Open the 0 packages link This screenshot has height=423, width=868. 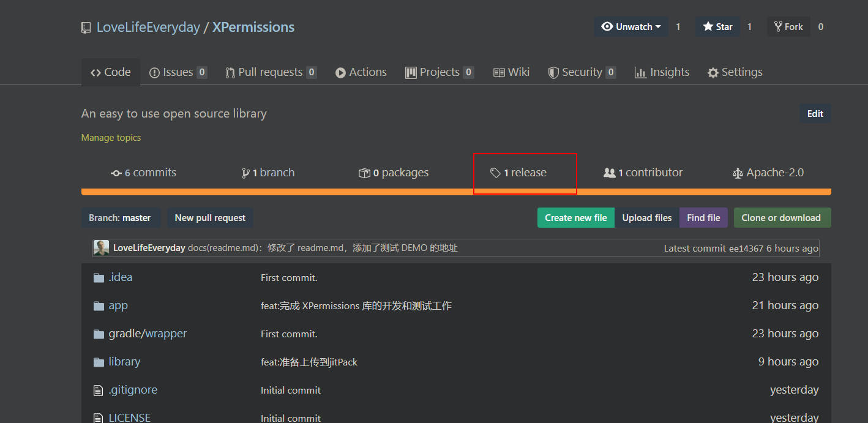coord(394,173)
